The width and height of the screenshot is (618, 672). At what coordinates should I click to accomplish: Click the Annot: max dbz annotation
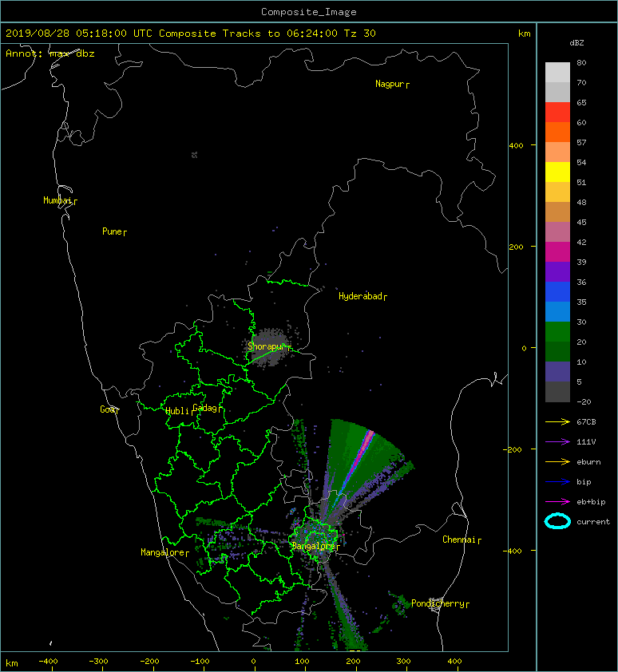50,53
